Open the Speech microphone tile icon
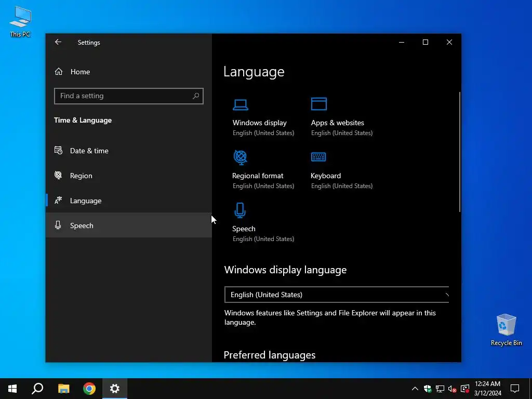 click(x=240, y=210)
